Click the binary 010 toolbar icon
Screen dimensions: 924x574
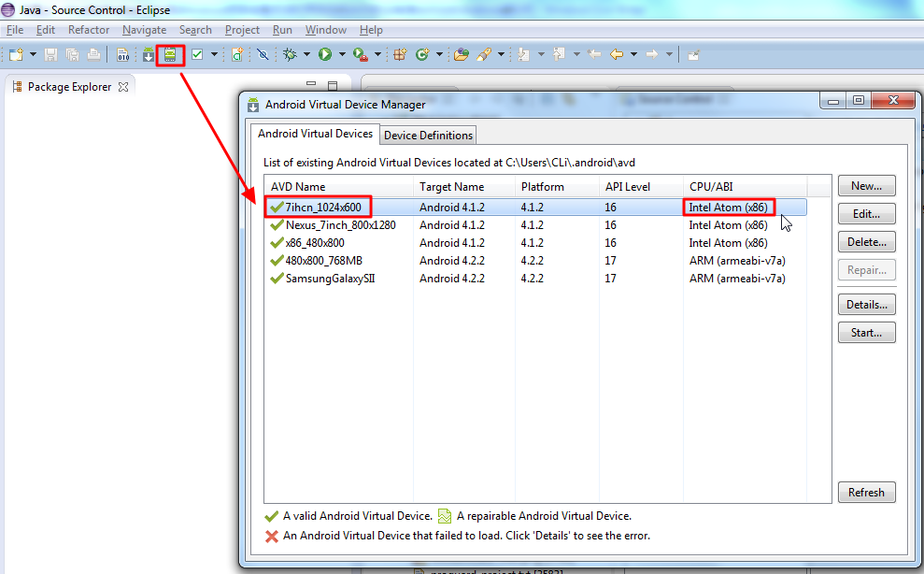pos(122,55)
